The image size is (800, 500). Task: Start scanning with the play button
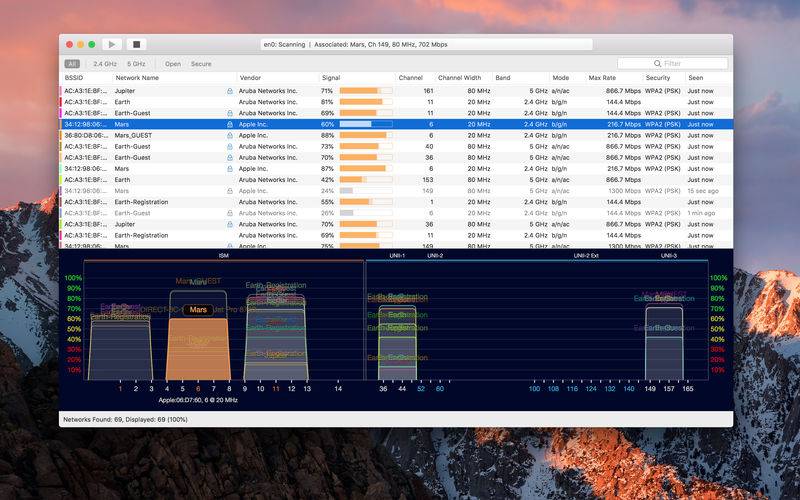tap(112, 44)
